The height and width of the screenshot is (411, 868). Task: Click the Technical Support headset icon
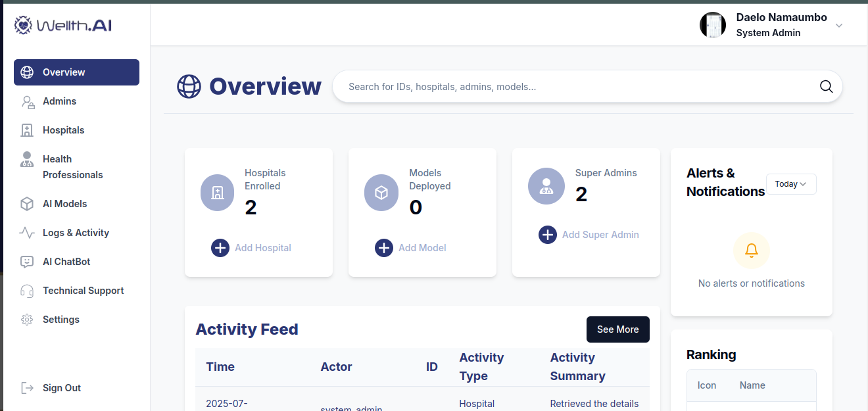point(27,291)
